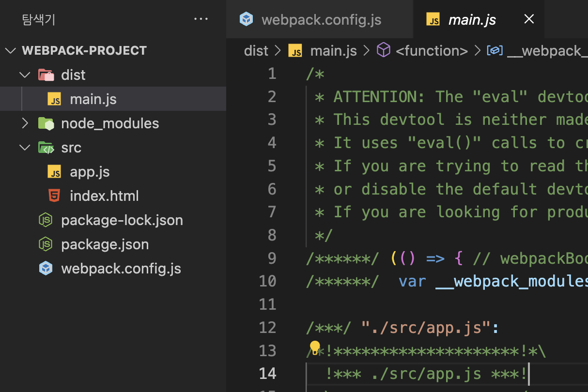Screen dimensions: 588x392
Task: Click the node_modules folder icon
Action: click(46, 123)
